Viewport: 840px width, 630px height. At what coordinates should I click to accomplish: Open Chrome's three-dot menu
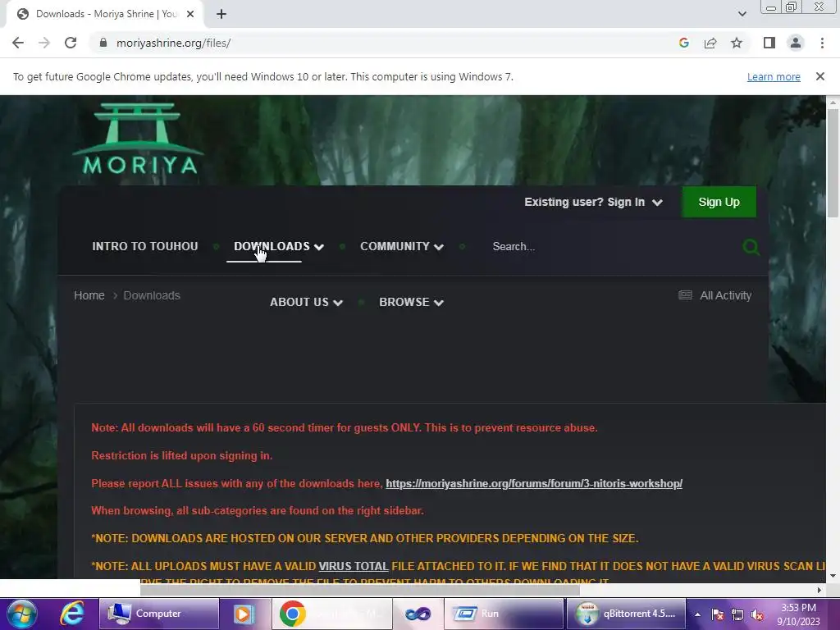pyautogui.click(x=822, y=43)
